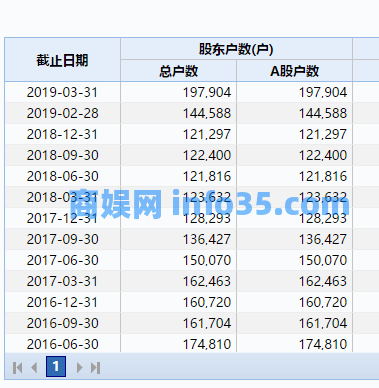Screen dimensions: 379x388
Task: Select the date cell 2017-06-30
Action: 62,260
